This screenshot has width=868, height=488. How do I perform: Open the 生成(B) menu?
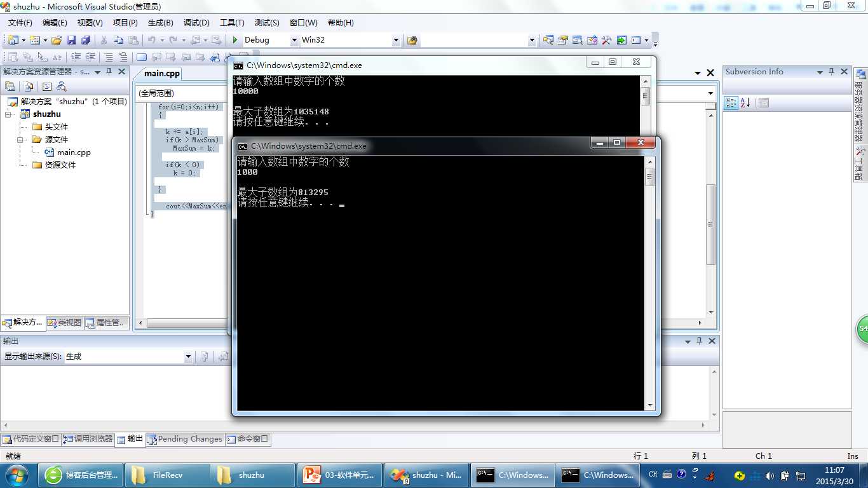click(160, 23)
